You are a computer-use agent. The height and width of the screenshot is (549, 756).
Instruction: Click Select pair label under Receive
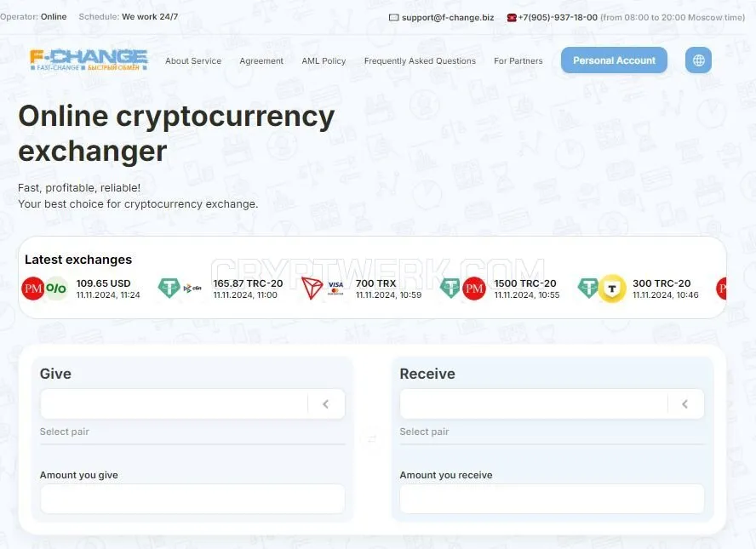click(424, 432)
